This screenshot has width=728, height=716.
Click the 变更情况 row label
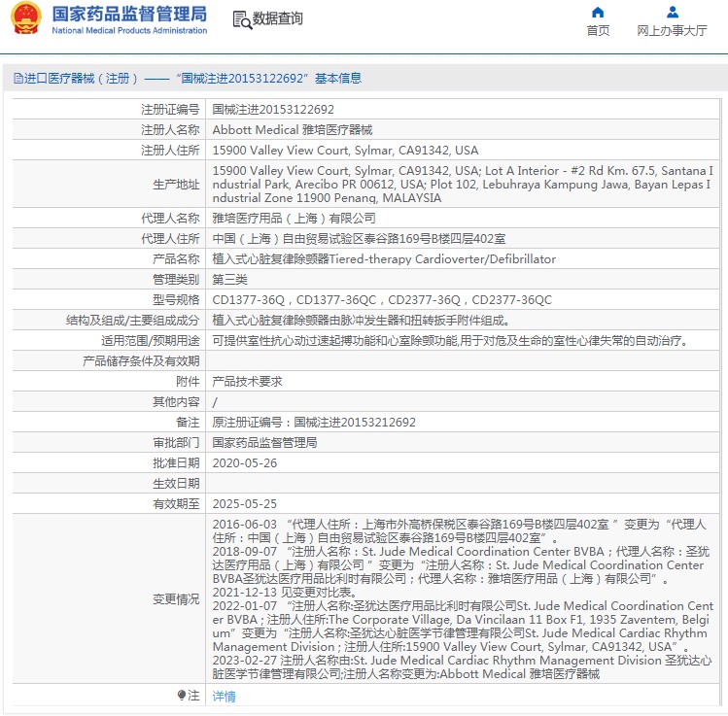pyautogui.click(x=176, y=599)
